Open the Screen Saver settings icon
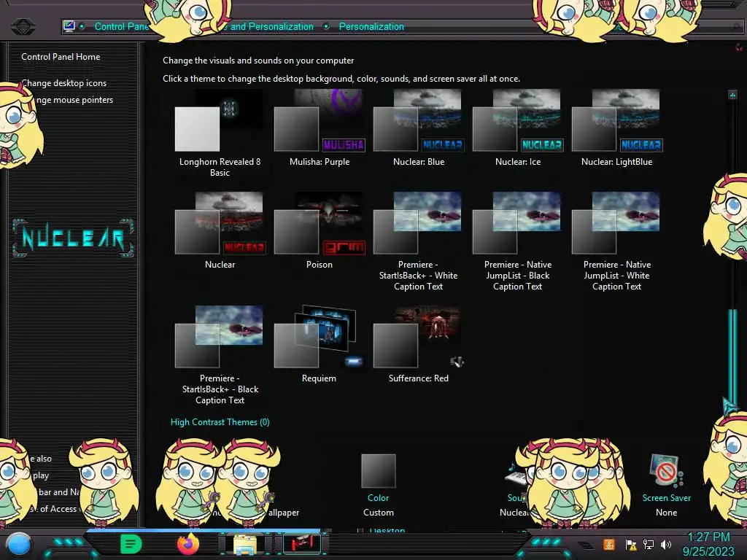The image size is (747, 560). pos(666,470)
